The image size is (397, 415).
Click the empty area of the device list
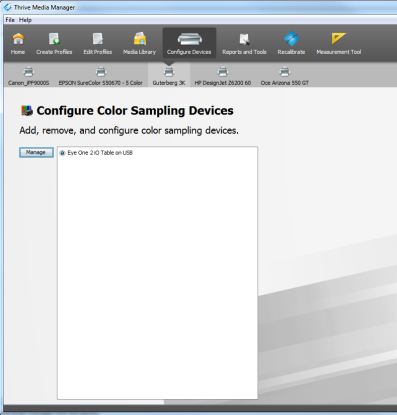(157, 278)
